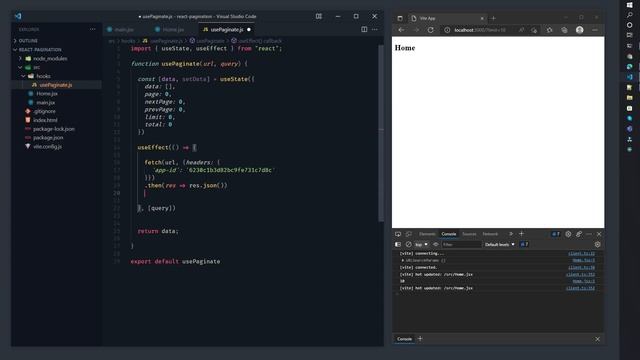Clear the console
This screenshot has width=640, height=360.
pyautogui.click(x=408, y=244)
